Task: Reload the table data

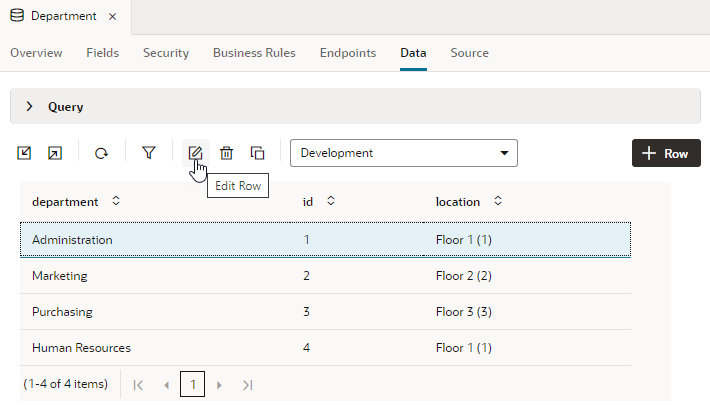Action: [x=101, y=153]
